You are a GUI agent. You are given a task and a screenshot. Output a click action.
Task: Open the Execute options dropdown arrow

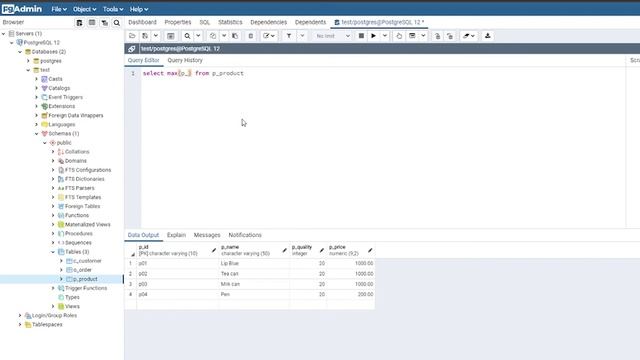tap(384, 36)
